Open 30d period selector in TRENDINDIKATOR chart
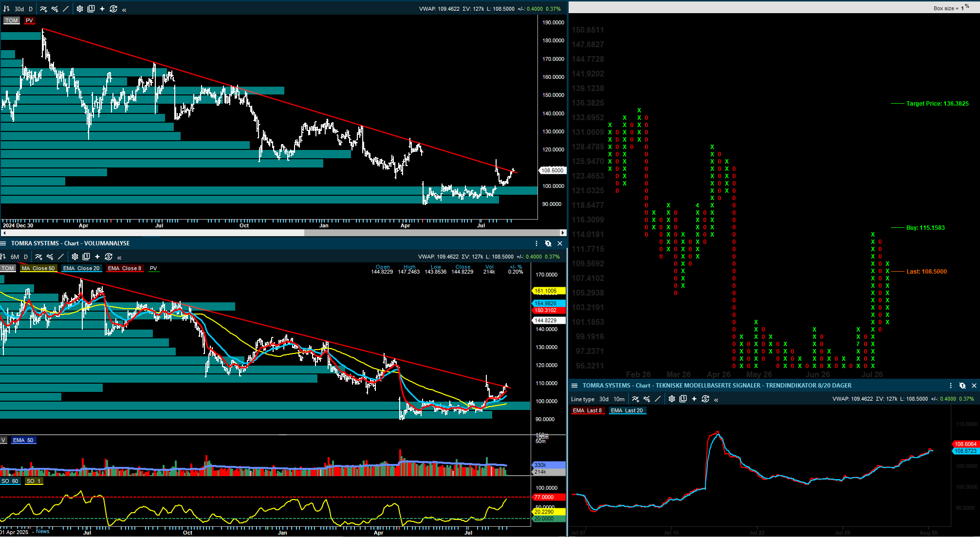Screen dimensions: 980x537 [x=604, y=399]
